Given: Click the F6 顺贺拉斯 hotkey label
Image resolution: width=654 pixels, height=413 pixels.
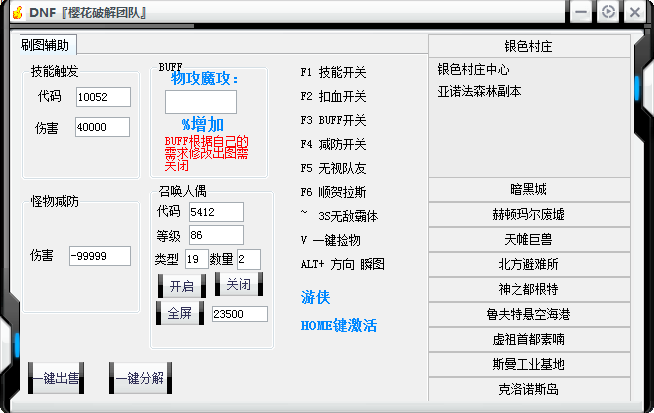Looking at the screenshot, I should (333, 192).
